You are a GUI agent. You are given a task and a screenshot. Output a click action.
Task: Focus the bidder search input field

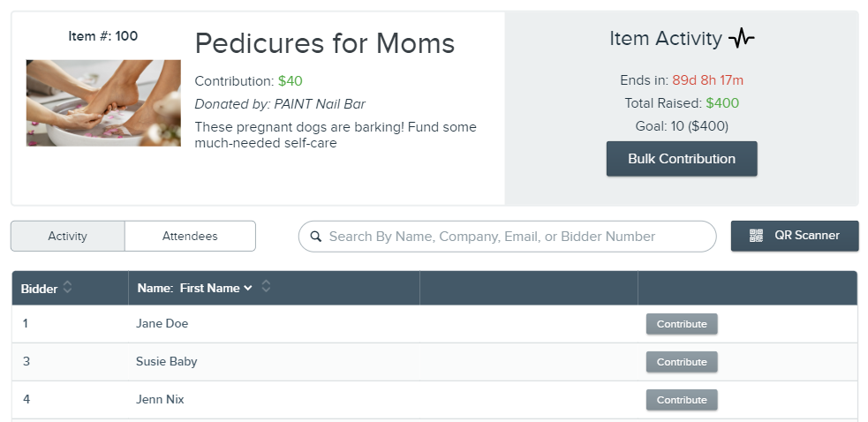coord(507,237)
